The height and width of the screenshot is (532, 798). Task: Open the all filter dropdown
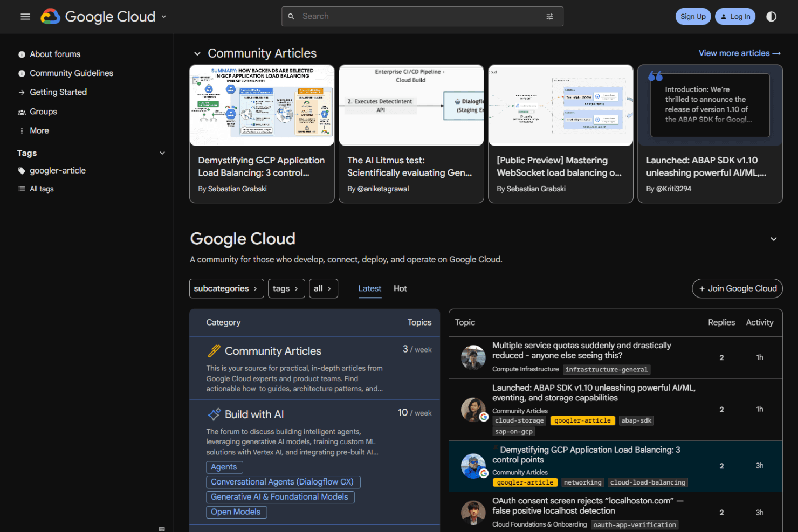pos(324,288)
